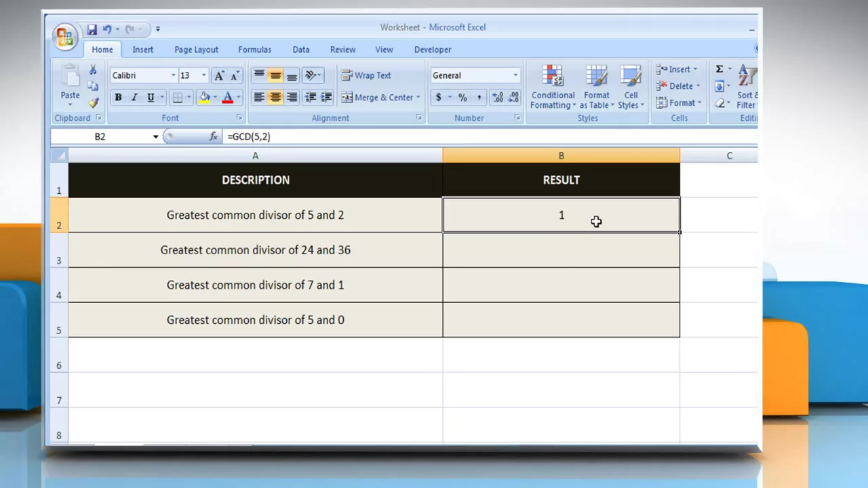This screenshot has height=488, width=868.
Task: Open Conditional Formatting menu
Action: coord(553,87)
